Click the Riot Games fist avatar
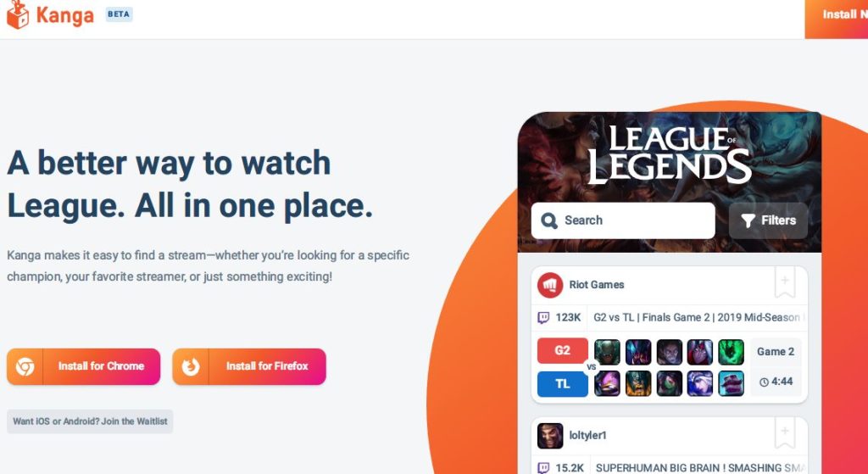This screenshot has width=868, height=474. pyautogui.click(x=549, y=285)
